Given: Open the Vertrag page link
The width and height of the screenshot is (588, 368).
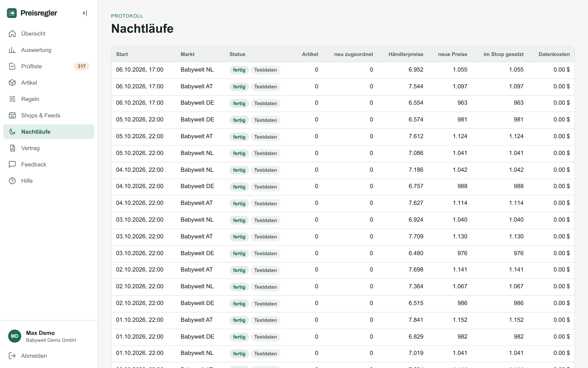Looking at the screenshot, I should pyautogui.click(x=49, y=148).
